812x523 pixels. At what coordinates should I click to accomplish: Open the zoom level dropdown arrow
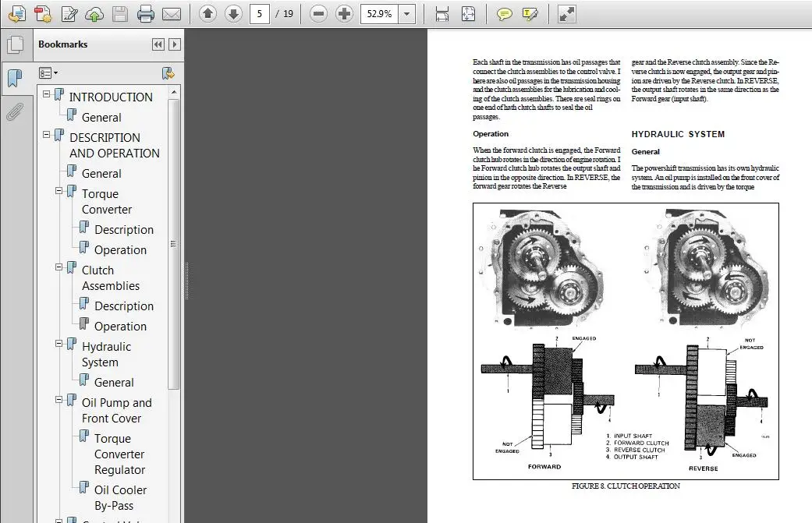pos(407,14)
